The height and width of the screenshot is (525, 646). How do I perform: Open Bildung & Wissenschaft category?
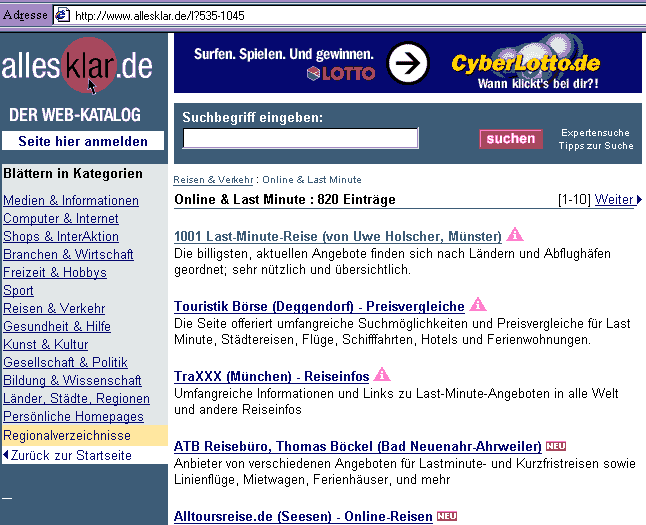point(72,380)
